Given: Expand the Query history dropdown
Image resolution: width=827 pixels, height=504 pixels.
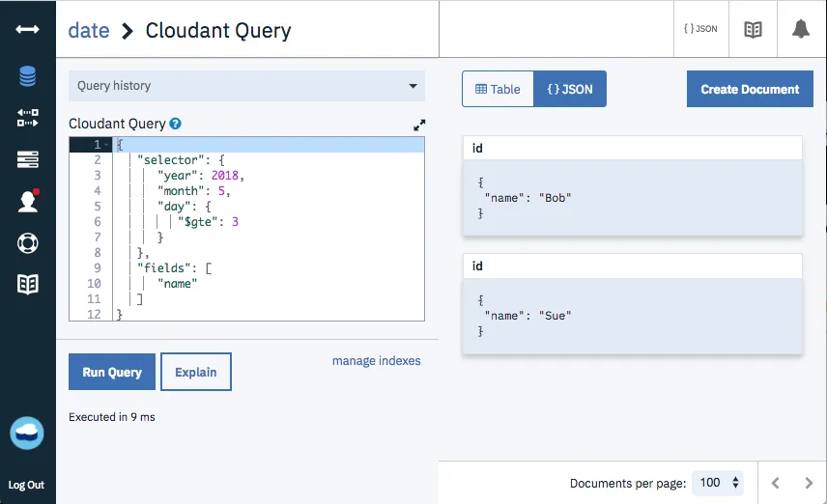Looking at the screenshot, I should click(246, 86).
